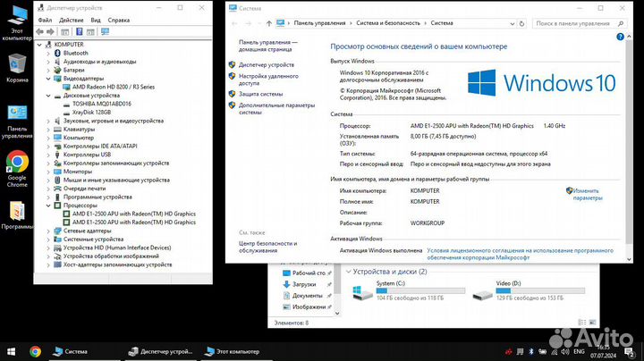644x361 pixels.
Task: Collapse the Устройства и диски section
Action: 348,272
